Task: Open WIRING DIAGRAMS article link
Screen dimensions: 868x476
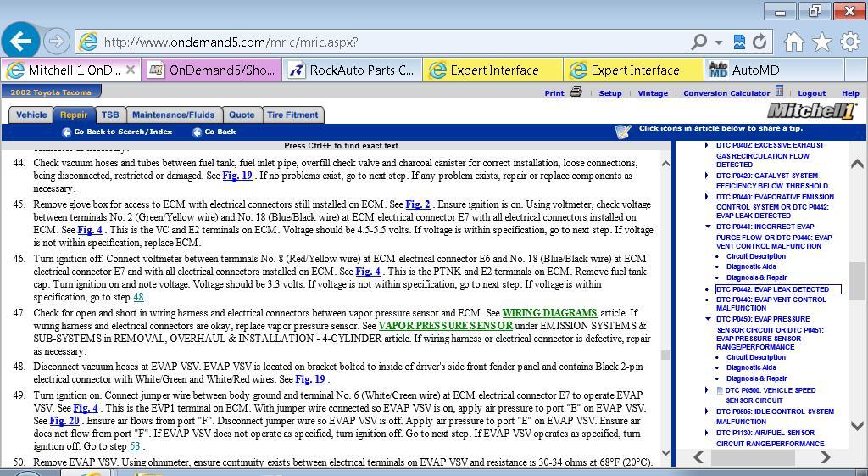Action: click(x=549, y=313)
